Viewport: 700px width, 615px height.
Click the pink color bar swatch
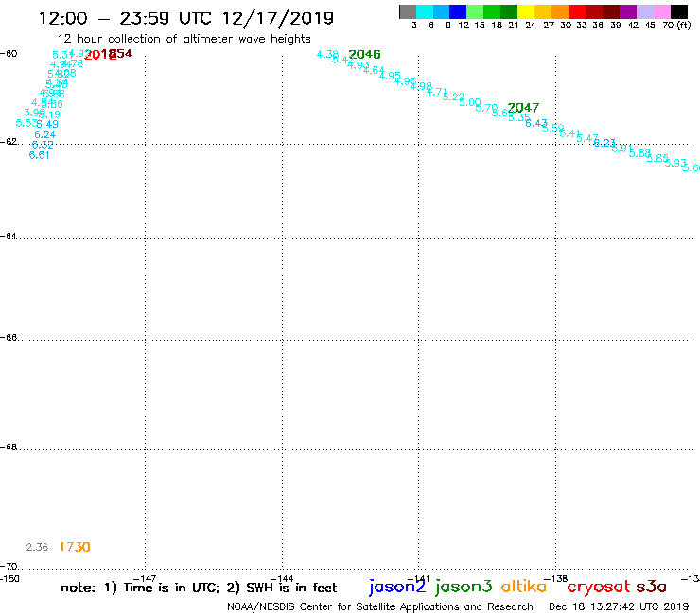(x=661, y=11)
